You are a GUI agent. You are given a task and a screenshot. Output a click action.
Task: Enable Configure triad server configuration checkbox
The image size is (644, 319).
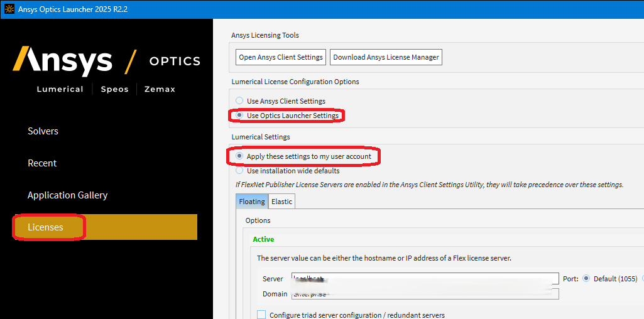tap(261, 315)
